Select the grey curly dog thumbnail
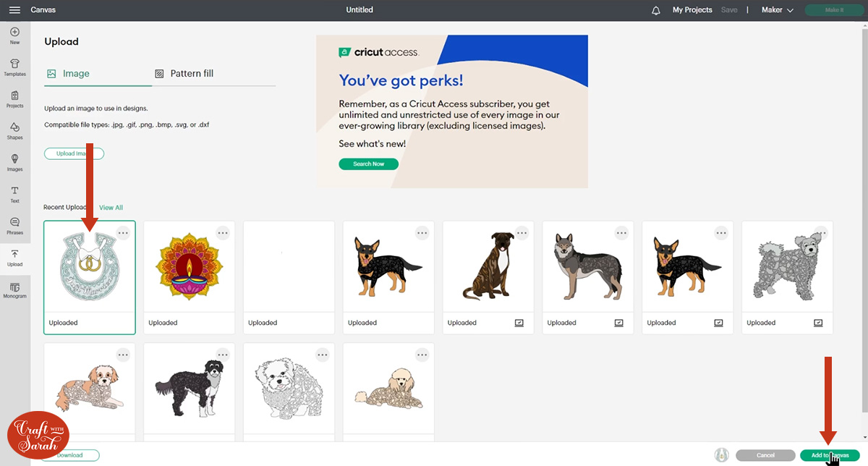The image size is (868, 466). (787, 266)
